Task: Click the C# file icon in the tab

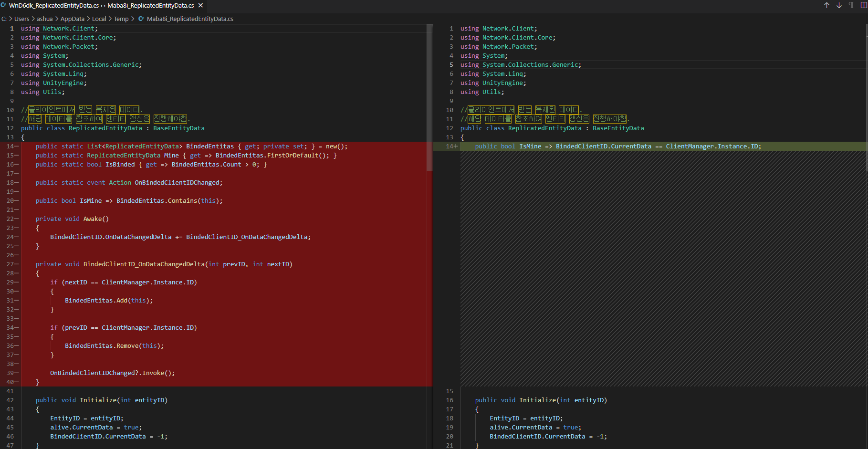Action: click(x=4, y=5)
